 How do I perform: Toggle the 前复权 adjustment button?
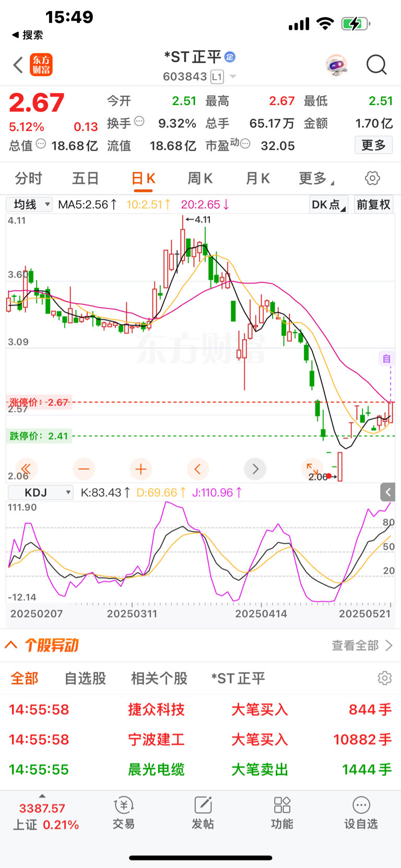click(x=373, y=204)
